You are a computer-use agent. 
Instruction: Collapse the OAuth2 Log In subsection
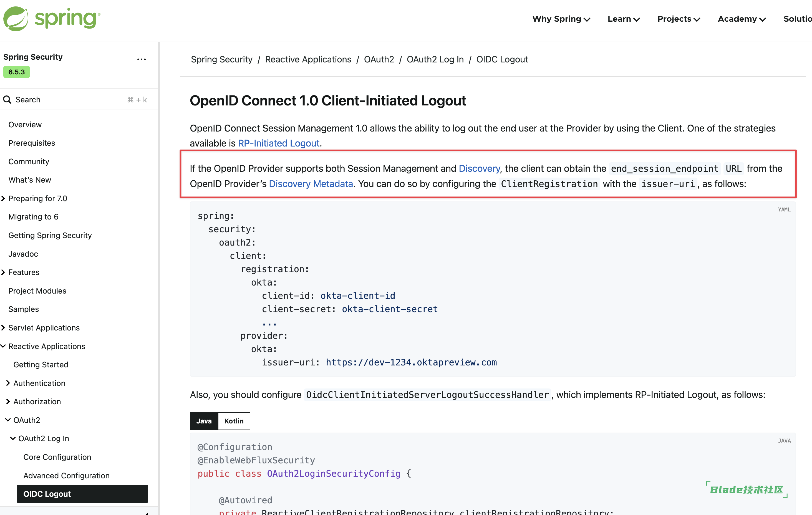(x=13, y=438)
